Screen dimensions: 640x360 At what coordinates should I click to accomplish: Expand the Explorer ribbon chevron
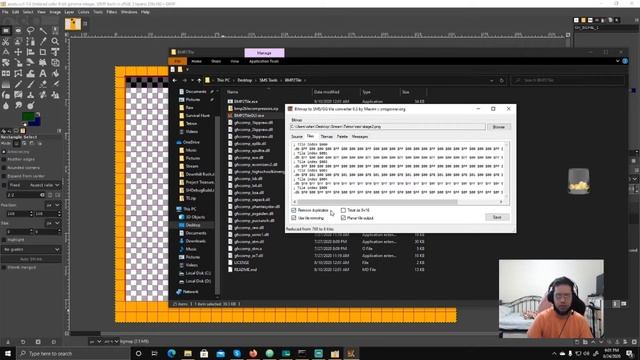pos(618,61)
